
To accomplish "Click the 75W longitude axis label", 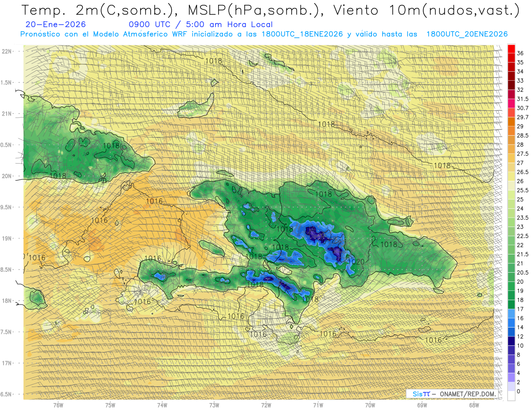I will tap(110, 405).
